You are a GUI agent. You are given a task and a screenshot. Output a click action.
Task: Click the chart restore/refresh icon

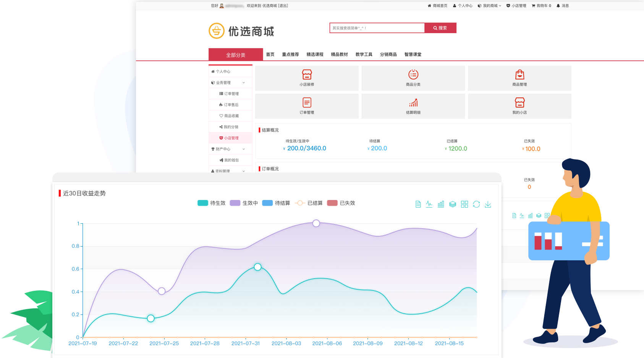476,204
